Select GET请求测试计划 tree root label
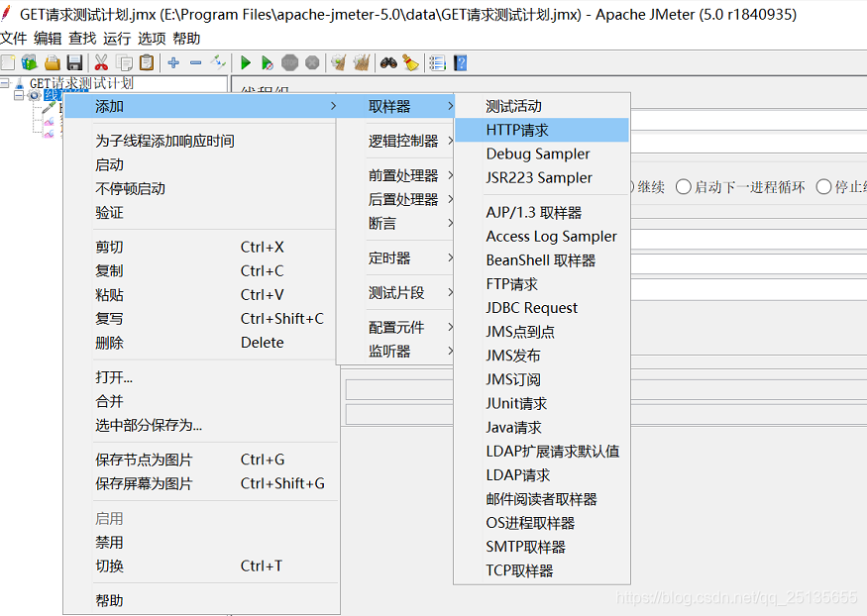 (81, 83)
